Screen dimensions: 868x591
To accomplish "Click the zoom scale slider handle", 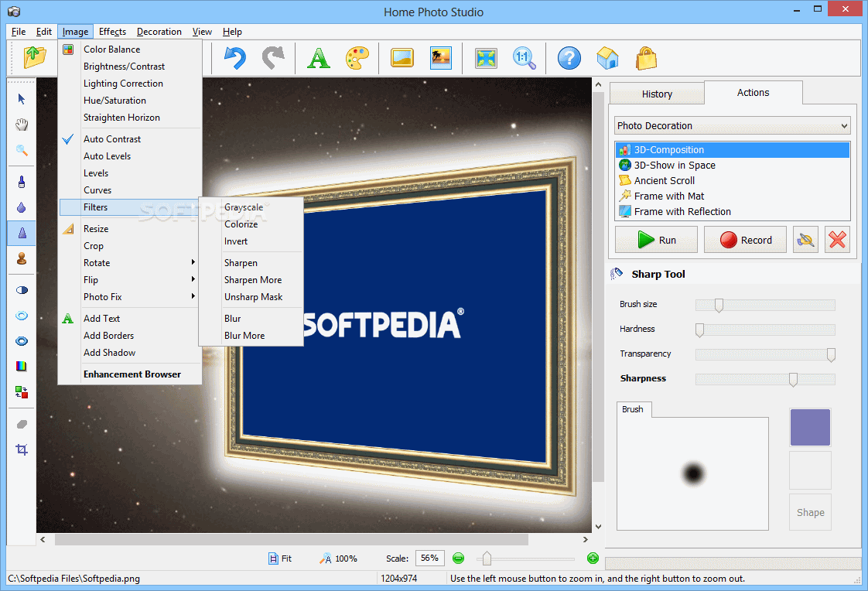I will 487,559.
